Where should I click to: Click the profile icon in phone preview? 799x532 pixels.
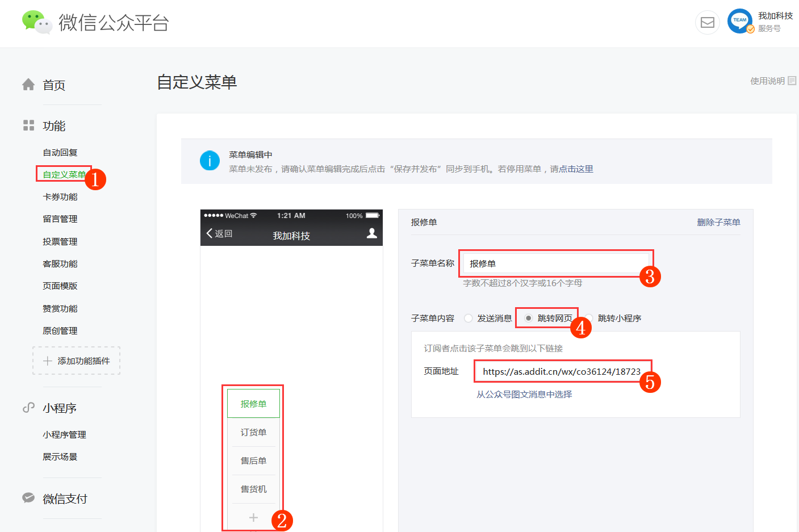click(x=372, y=233)
